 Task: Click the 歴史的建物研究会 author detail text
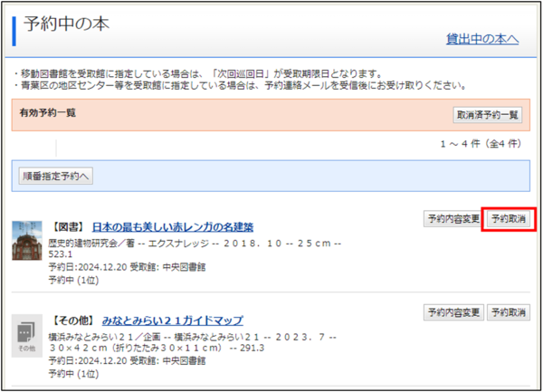[x=90, y=244]
